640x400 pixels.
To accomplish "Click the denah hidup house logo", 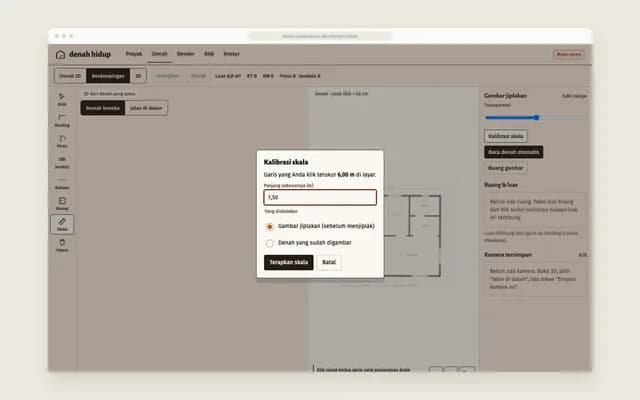I will tap(60, 54).
